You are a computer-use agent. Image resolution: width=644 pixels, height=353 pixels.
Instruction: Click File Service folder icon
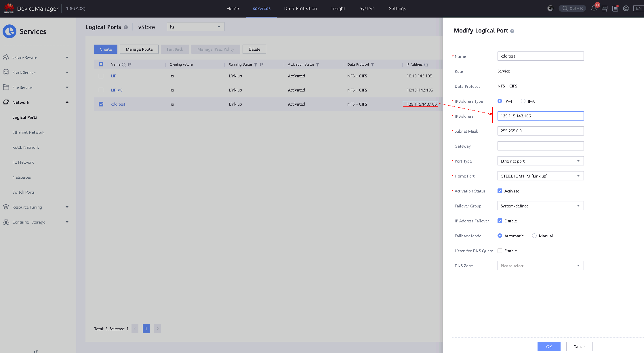pos(6,87)
